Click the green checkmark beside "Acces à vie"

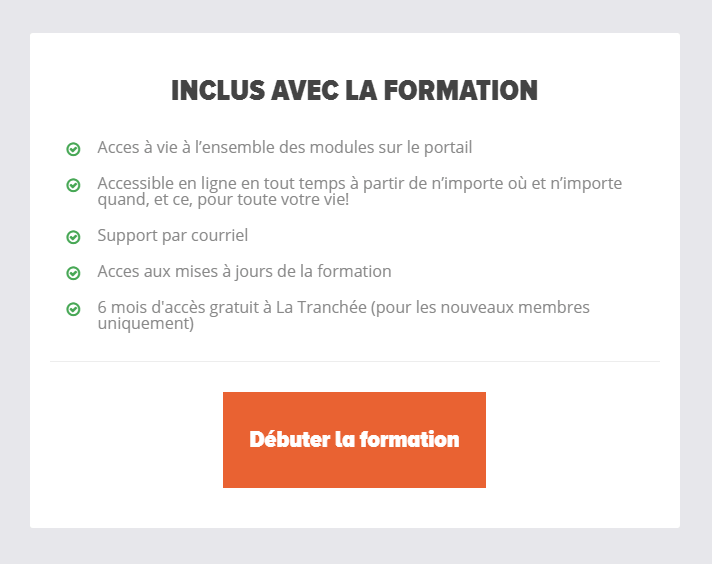click(x=73, y=149)
